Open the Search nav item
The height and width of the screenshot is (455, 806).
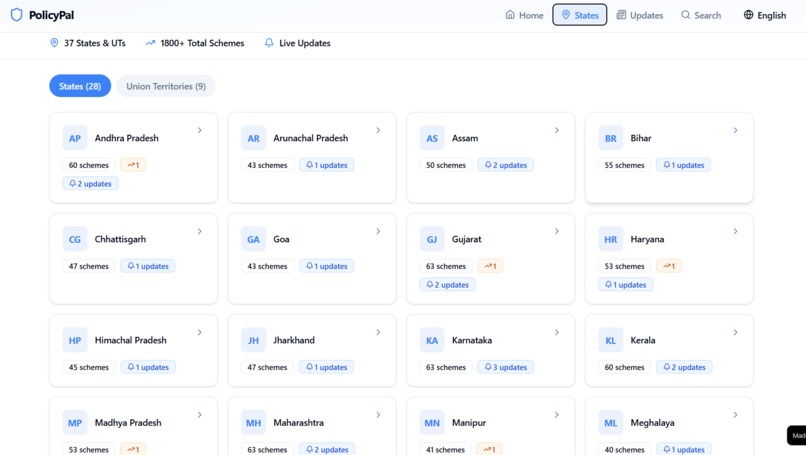click(x=701, y=15)
